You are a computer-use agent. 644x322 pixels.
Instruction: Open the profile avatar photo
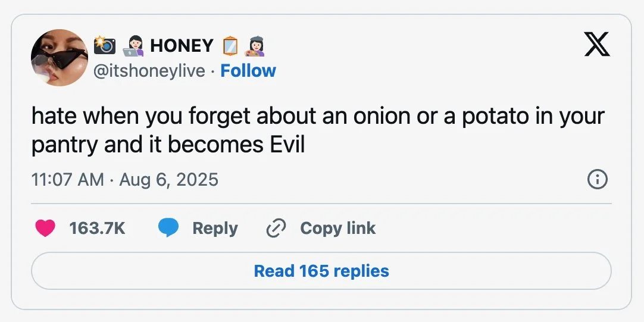click(x=60, y=58)
